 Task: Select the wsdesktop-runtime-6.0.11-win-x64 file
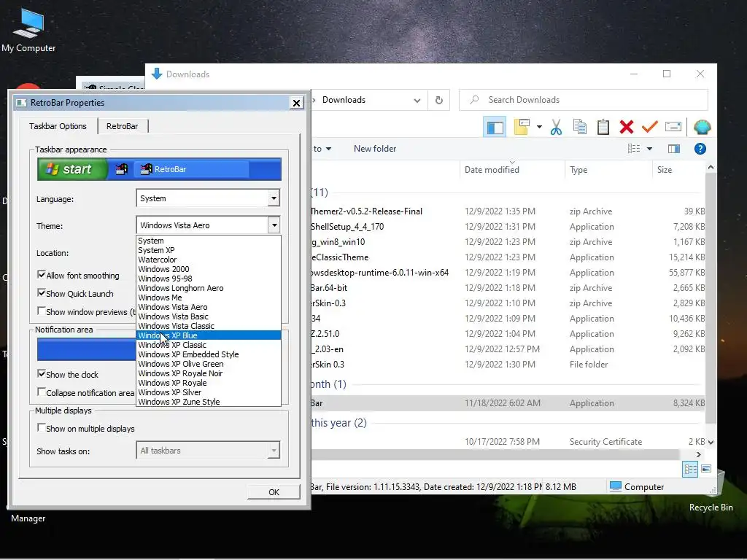508,273
